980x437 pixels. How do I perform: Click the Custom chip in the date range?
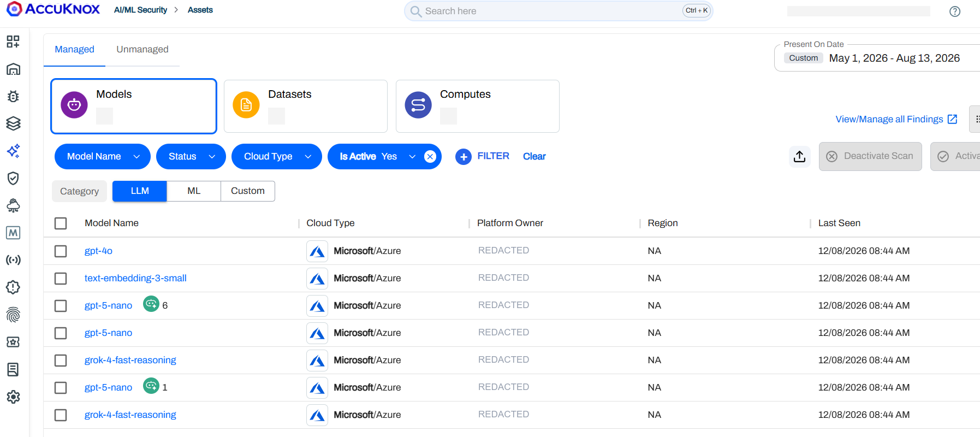click(x=804, y=58)
